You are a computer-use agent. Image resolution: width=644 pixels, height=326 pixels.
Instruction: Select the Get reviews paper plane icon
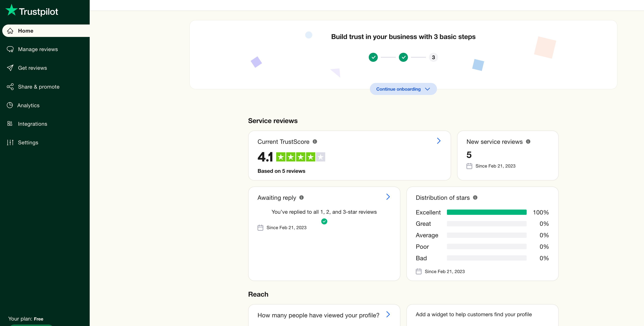[x=10, y=68]
